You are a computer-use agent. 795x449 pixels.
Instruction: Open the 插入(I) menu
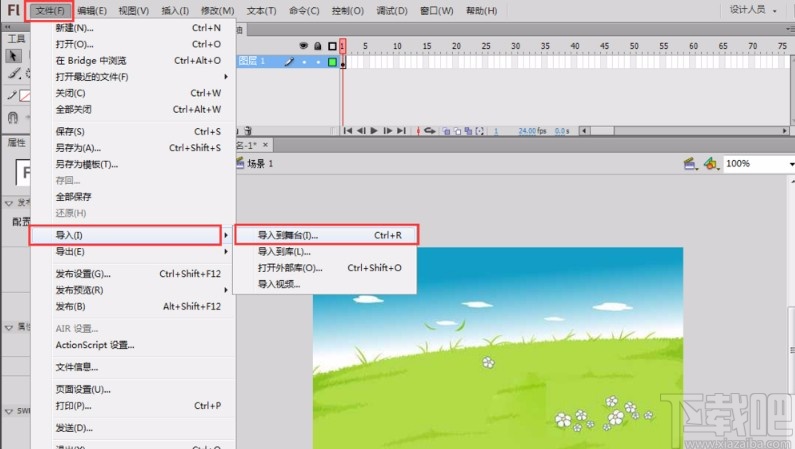175,10
